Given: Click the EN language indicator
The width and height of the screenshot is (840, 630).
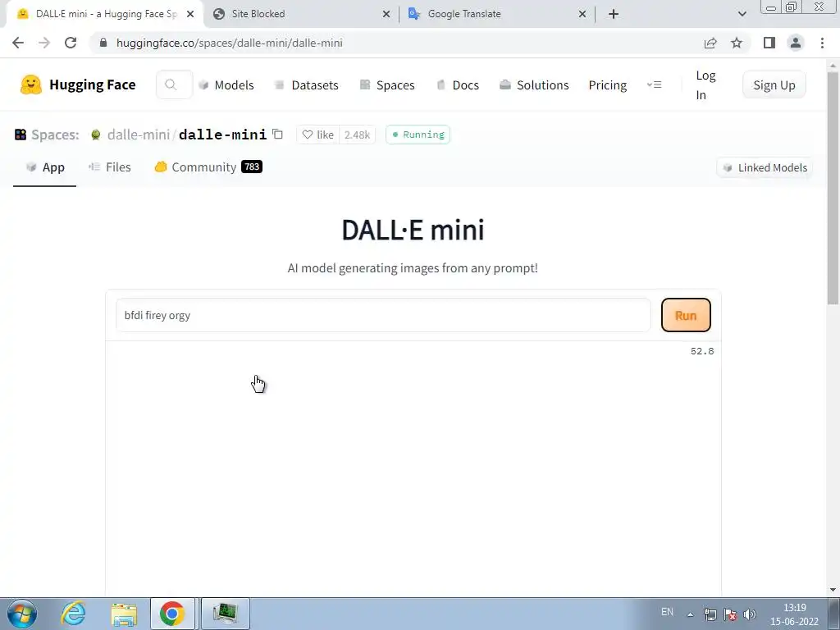Looking at the screenshot, I should pyautogui.click(x=667, y=612).
